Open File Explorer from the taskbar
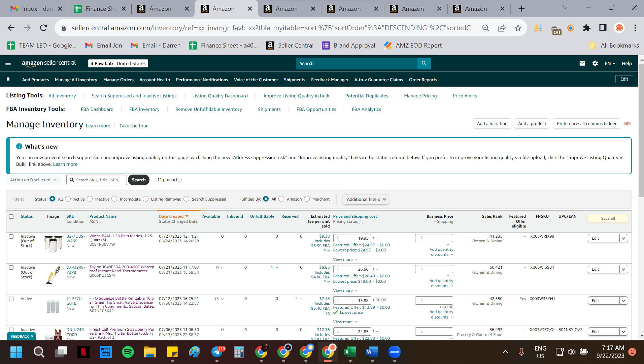The height and width of the screenshot is (364, 644). click(150, 352)
